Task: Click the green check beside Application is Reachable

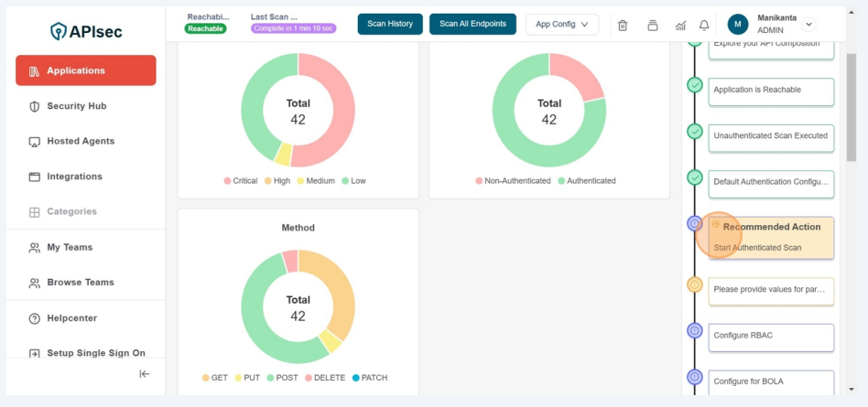Action: pos(695,85)
